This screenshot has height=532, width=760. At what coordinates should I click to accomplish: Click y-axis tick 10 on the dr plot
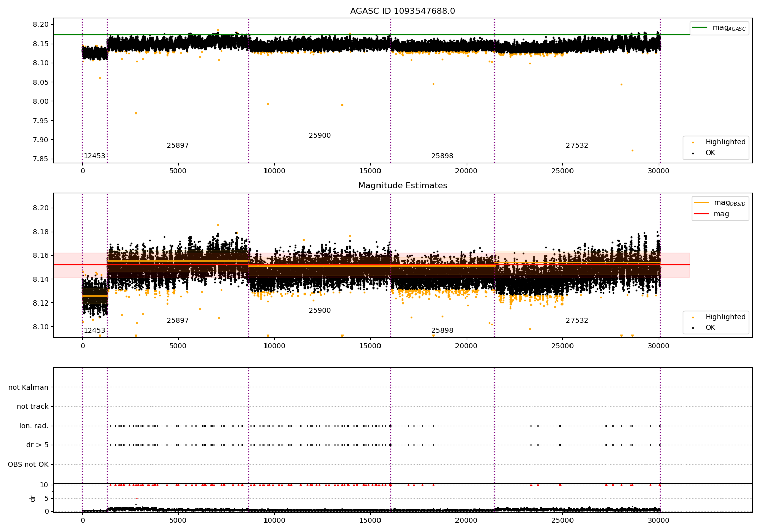[x=45, y=485]
